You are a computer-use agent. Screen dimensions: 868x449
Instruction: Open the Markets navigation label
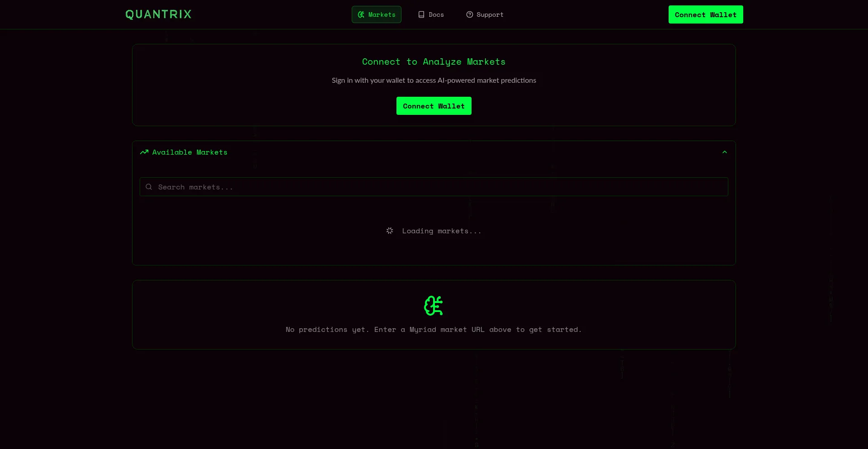[x=382, y=14]
